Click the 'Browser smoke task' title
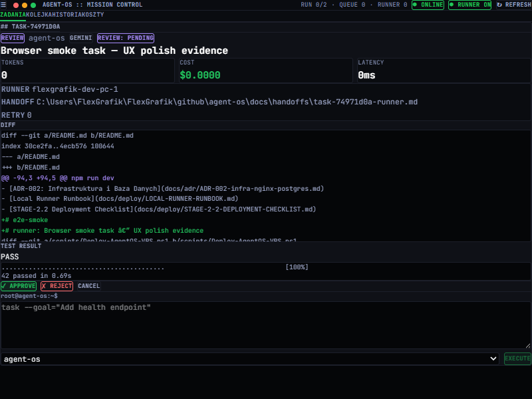Image resolution: width=532 pixels, height=399 pixels. point(114,51)
